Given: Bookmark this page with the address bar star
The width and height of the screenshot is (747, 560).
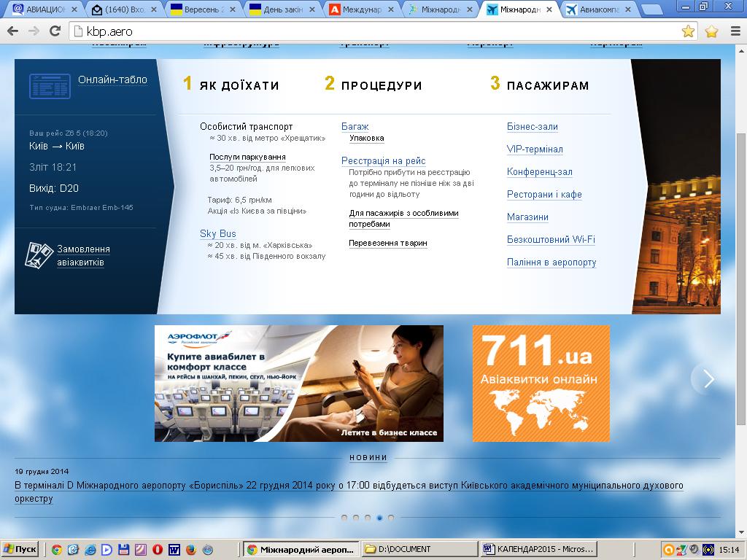Looking at the screenshot, I should [688, 31].
